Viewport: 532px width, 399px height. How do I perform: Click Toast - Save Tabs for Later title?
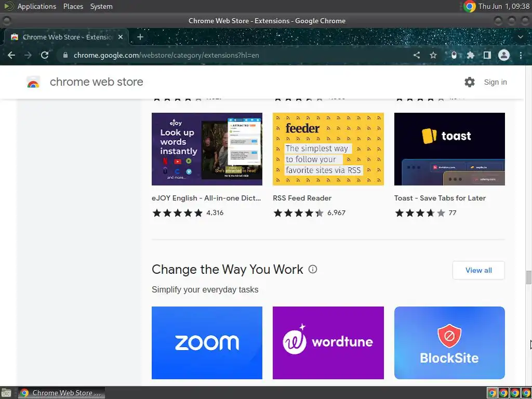pos(440,198)
